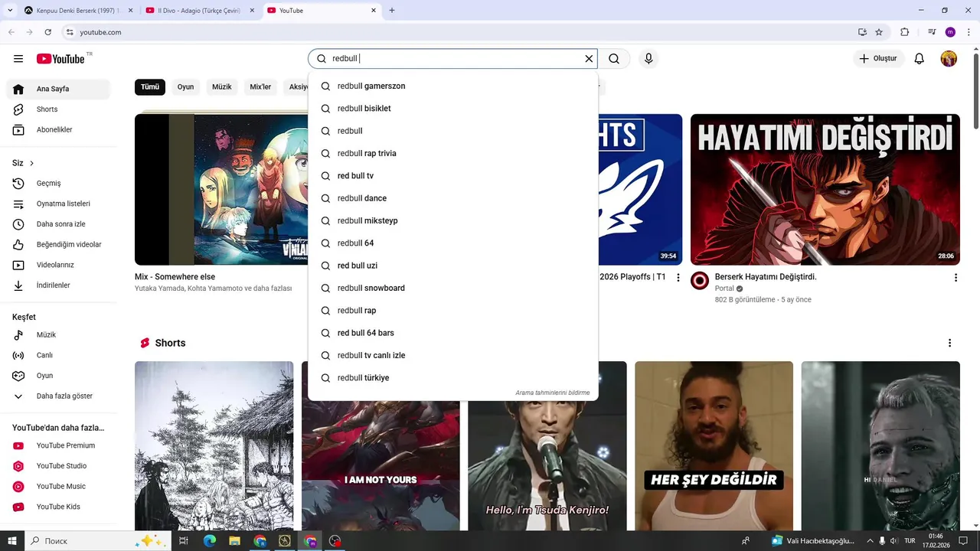The width and height of the screenshot is (980, 551).
Task: Go to Ana Sayfa in sidebar
Action: point(58,89)
